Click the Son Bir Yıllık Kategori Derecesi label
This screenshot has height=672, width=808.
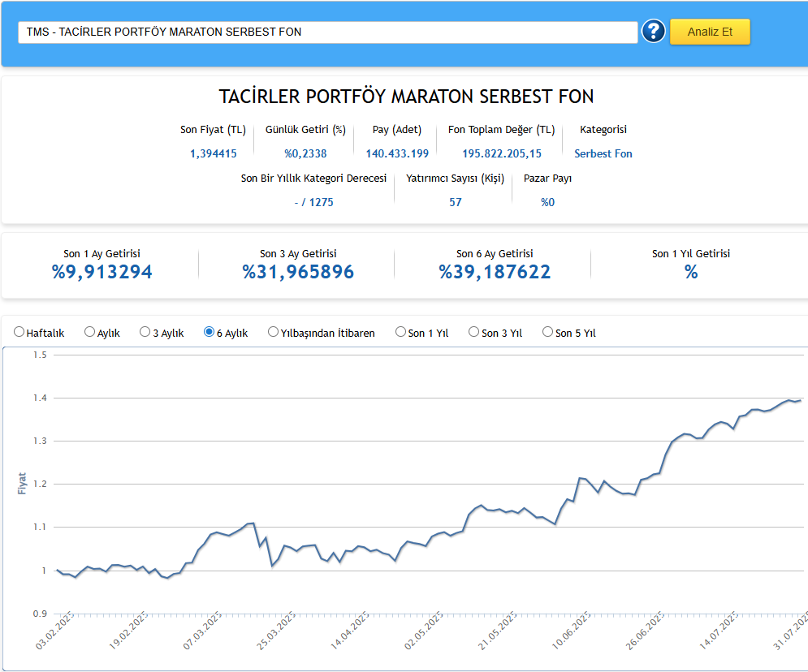[313, 179]
